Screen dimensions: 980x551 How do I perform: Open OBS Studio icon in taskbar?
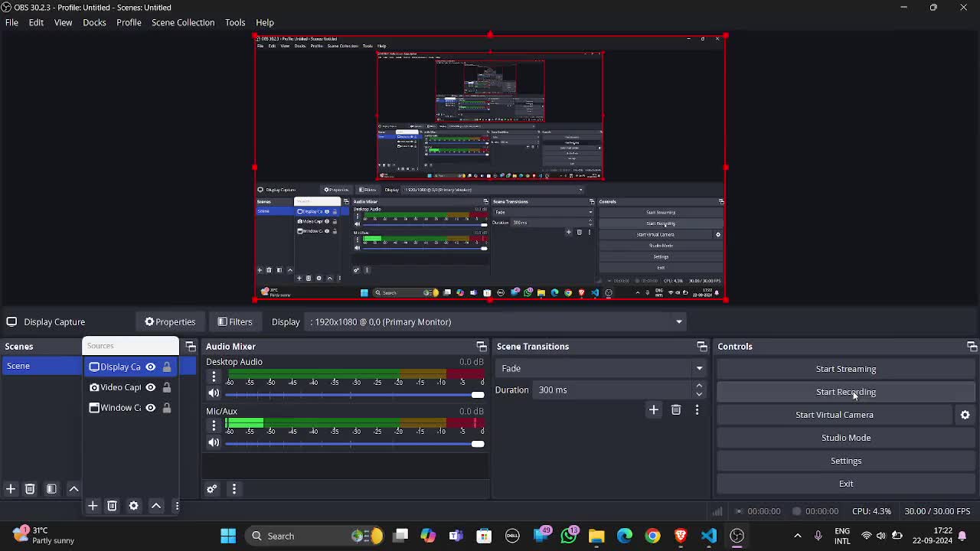tap(737, 536)
